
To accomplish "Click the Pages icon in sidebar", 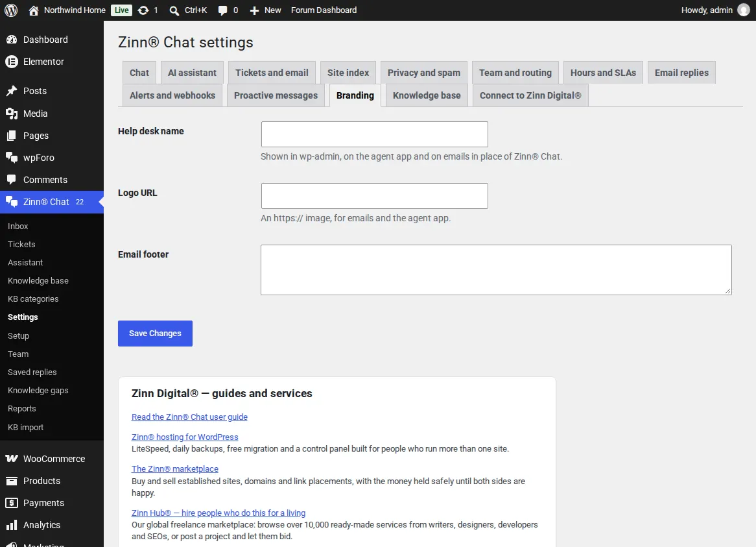I will (x=12, y=136).
